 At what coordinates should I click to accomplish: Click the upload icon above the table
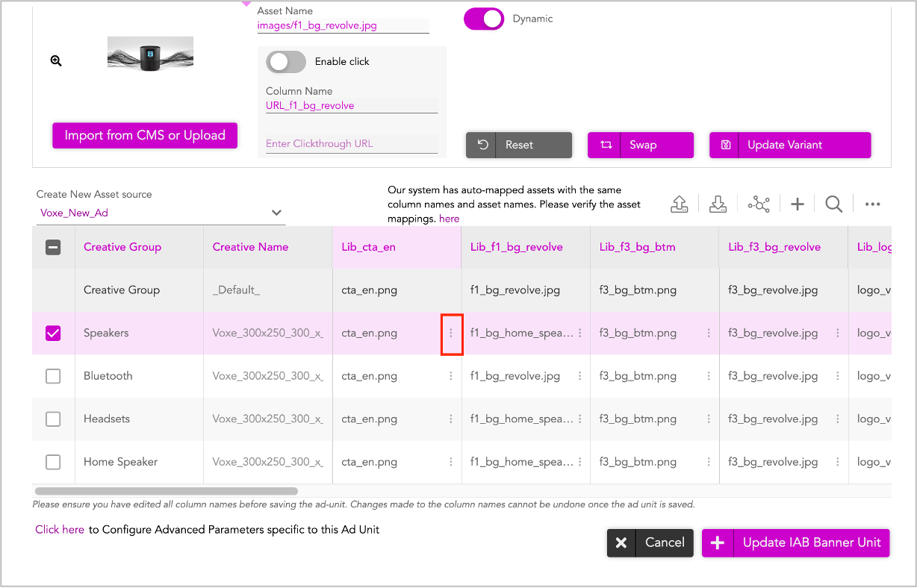(679, 204)
